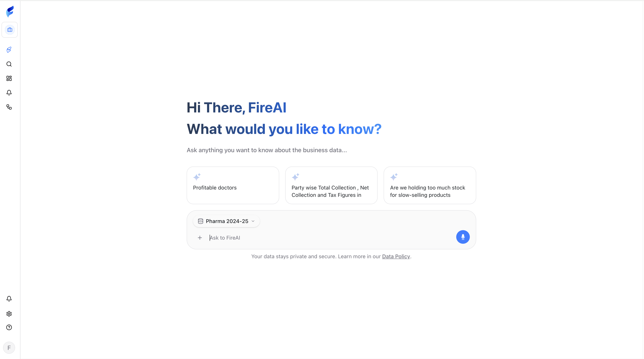Screen dimensions: 644x359
Task: Open the alerts bell icon below dashboards
Action: tap(9, 93)
